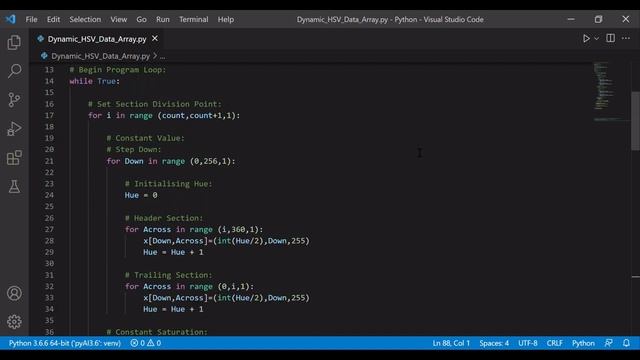The image size is (640, 360).
Task: Open the Explorer view in activity bar
Action: [x=14, y=42]
